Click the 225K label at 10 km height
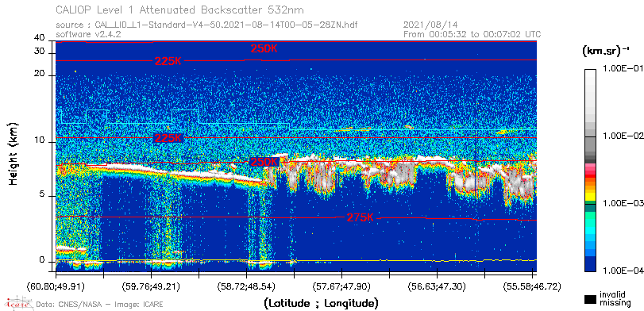Image resolution: width=644 pixels, height=311 pixels. point(168,138)
